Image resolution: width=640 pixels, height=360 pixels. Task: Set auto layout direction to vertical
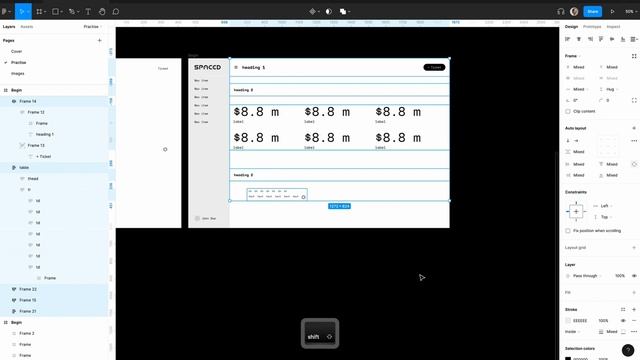568,141
